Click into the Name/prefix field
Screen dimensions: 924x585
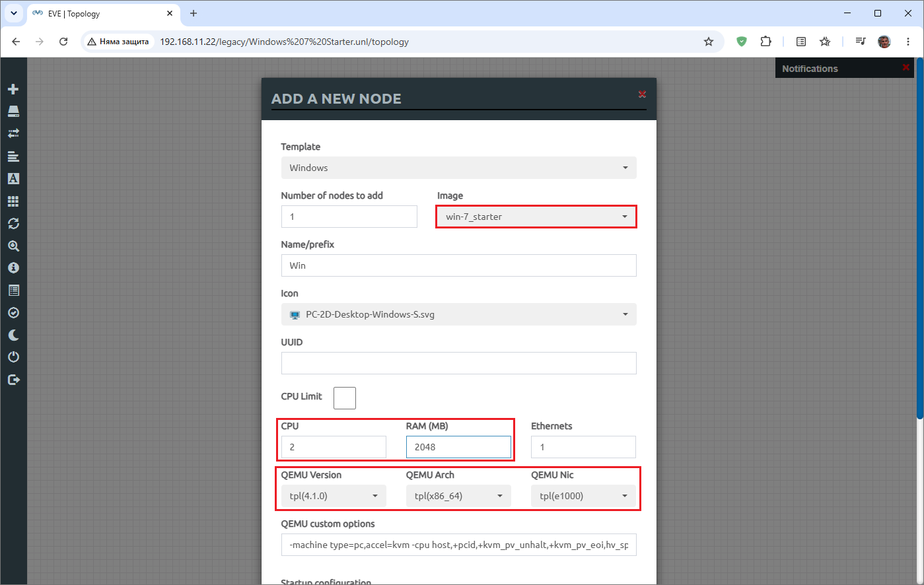tap(459, 265)
